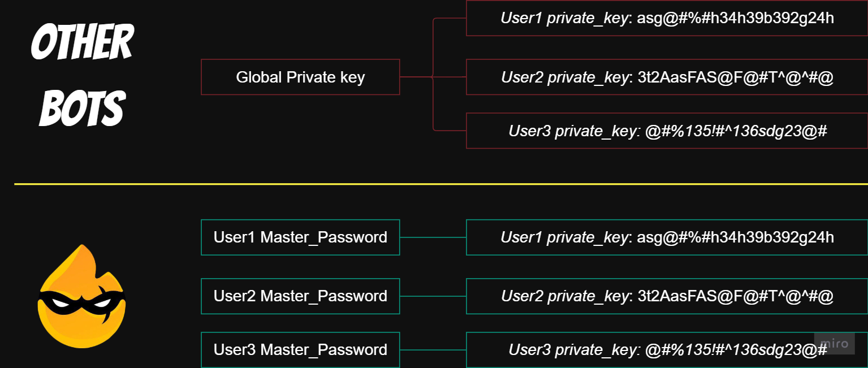Select the Global Private key box
Screen dimensions: 868x368
(x=300, y=77)
